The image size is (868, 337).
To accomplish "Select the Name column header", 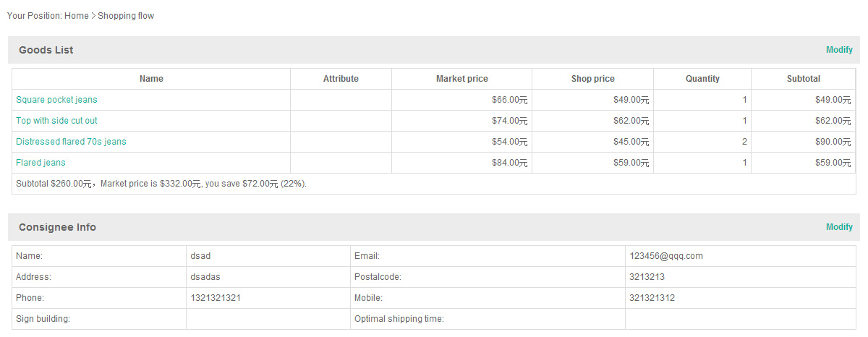I will [x=151, y=79].
